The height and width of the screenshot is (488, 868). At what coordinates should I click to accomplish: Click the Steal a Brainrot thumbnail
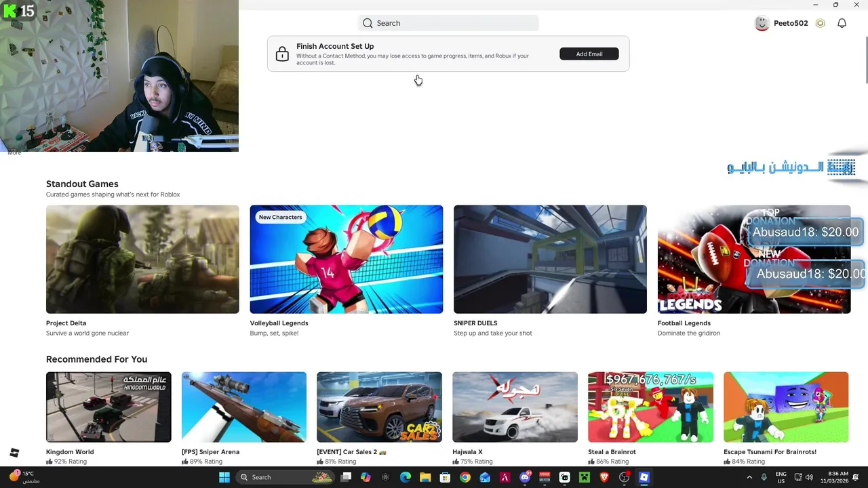(x=650, y=407)
